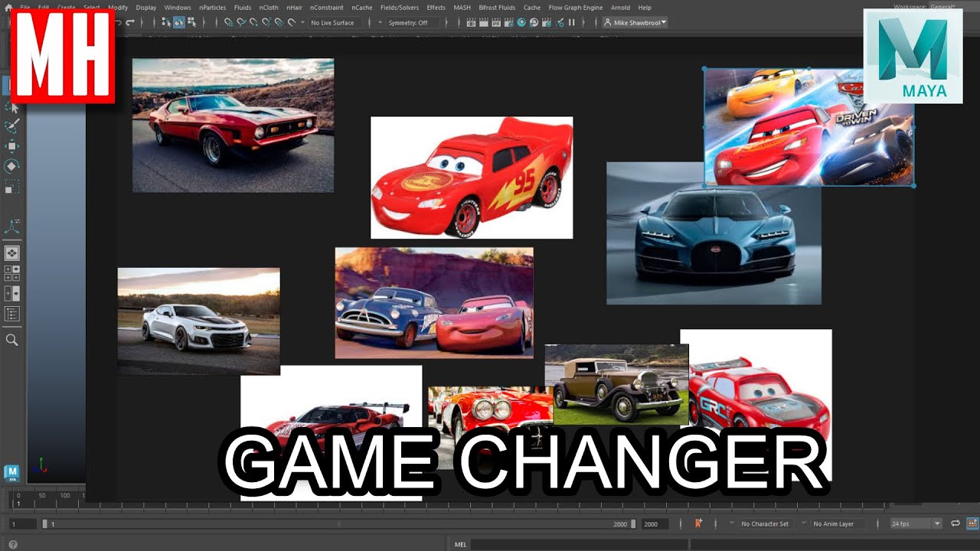Open the Render View window

[472, 23]
